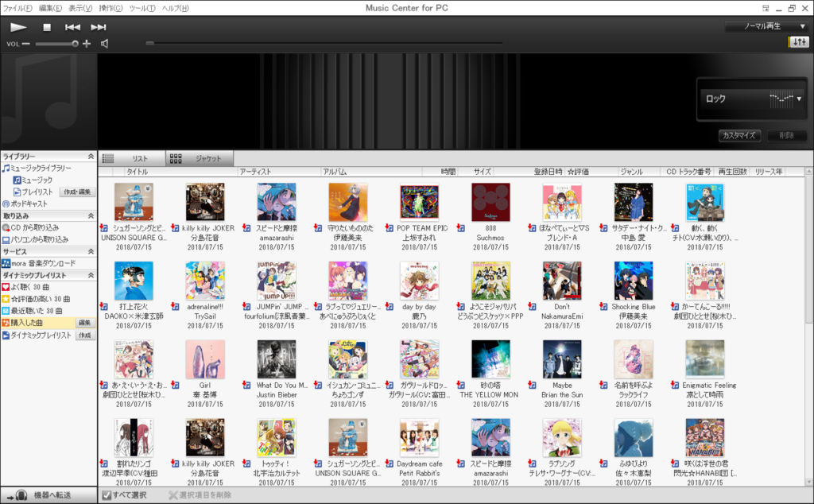Click the VOL volume slider
The height and width of the screenshot is (504, 814).
pyautogui.click(x=57, y=44)
